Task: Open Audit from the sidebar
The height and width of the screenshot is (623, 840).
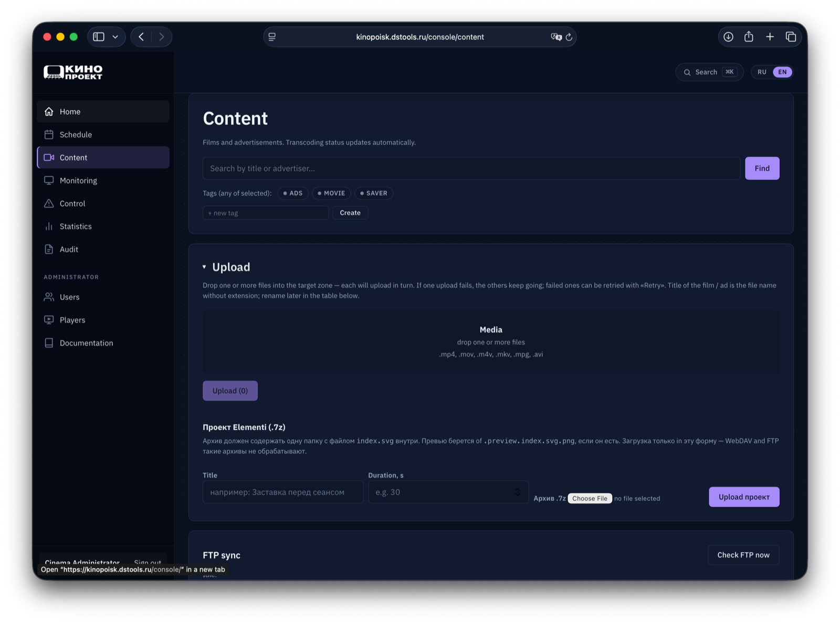Action: point(103,250)
